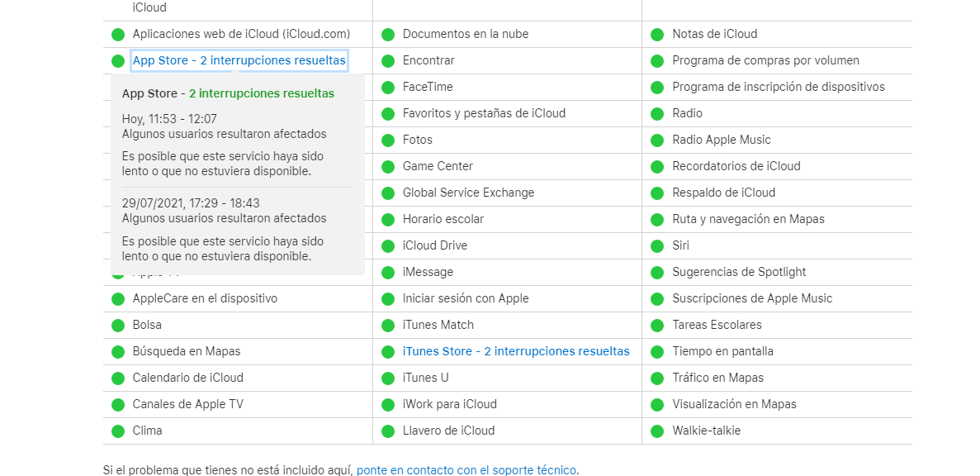Image resolution: width=980 pixels, height=476 pixels.
Task: Click green status dot beside iTunes Store
Action: point(388,351)
